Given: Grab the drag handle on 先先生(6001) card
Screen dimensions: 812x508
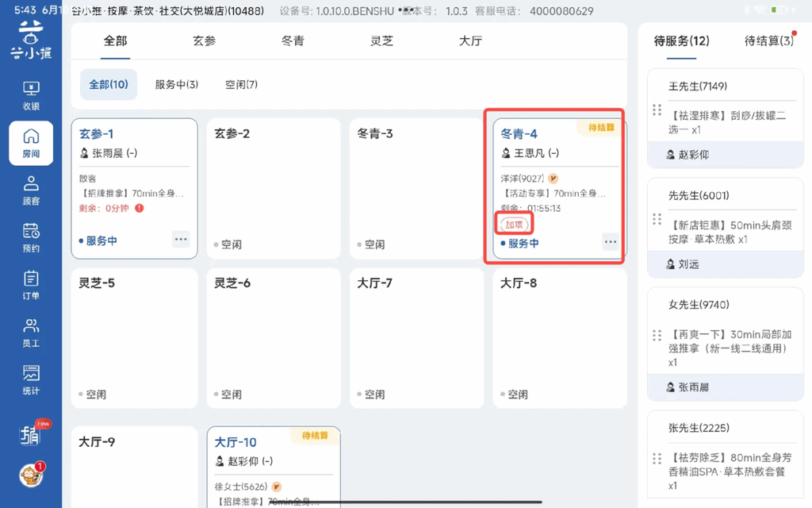Looking at the screenshot, I should coord(657,219).
